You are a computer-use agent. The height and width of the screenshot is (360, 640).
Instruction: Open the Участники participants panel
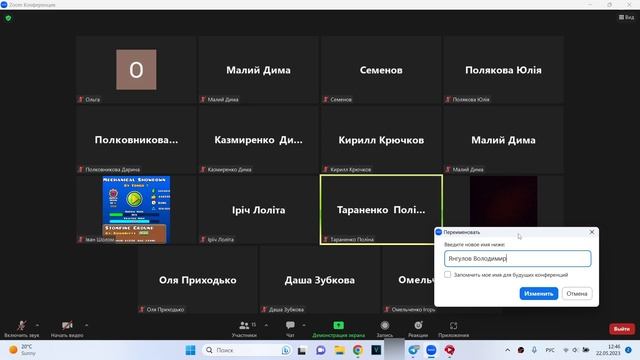(x=244, y=329)
